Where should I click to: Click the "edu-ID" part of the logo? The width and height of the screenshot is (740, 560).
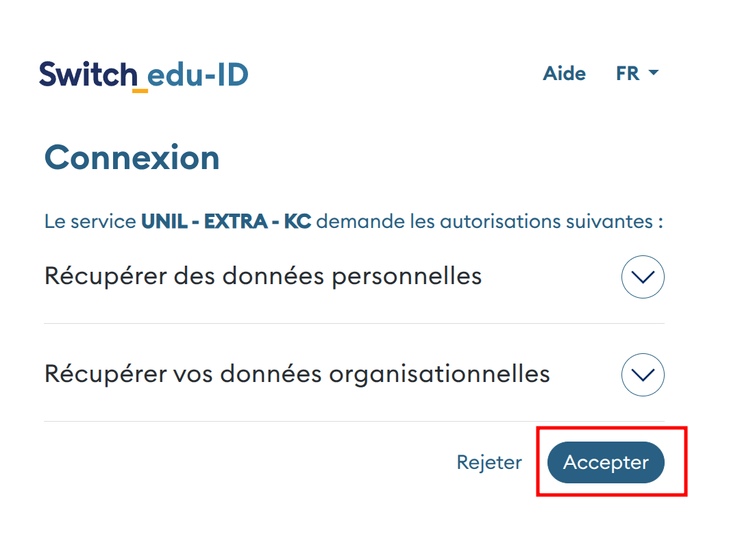[198, 75]
